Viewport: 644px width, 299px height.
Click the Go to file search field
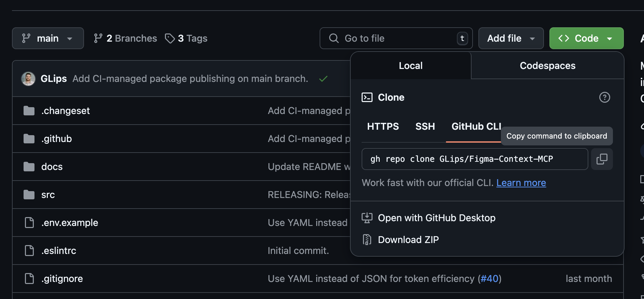click(396, 38)
